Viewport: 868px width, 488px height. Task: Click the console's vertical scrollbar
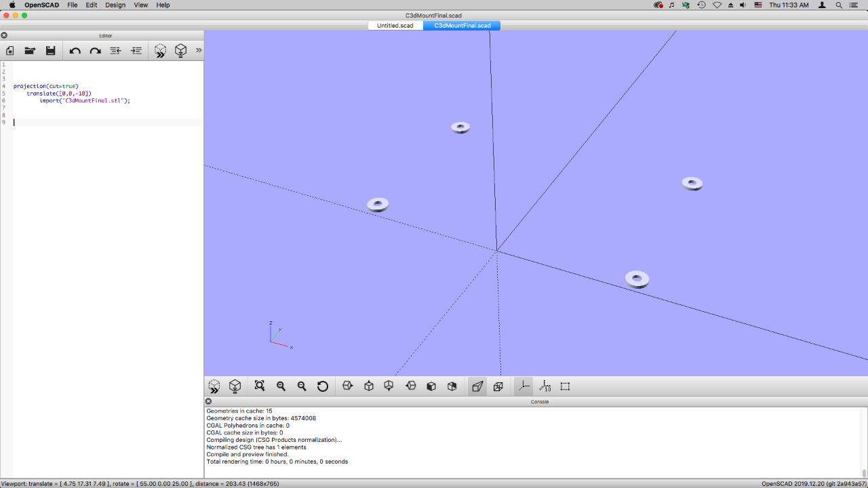(x=864, y=441)
